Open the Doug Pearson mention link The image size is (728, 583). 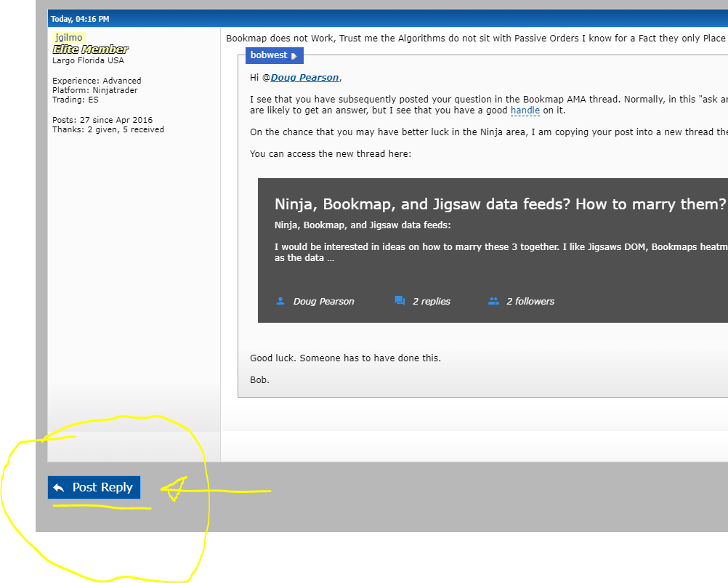[304, 78]
